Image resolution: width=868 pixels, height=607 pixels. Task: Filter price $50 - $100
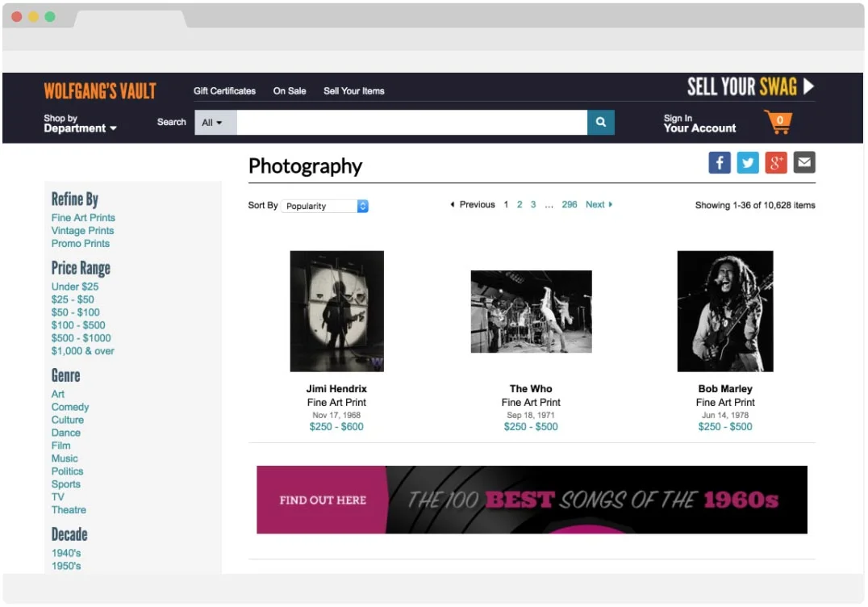point(75,312)
